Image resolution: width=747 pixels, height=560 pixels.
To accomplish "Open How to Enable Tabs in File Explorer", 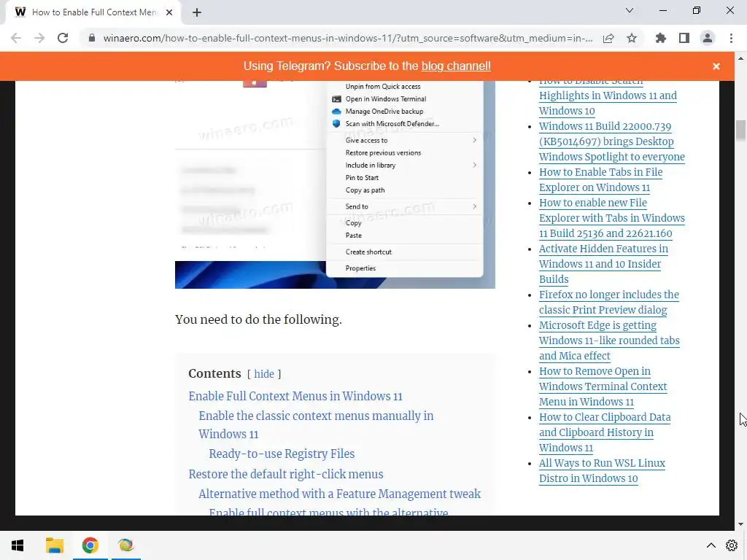I will (601, 179).
